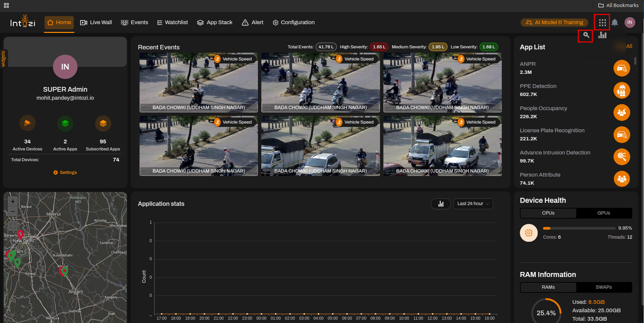This screenshot has height=323, width=644.
Task: Open the PPE Detection app icon
Action: (x=622, y=91)
